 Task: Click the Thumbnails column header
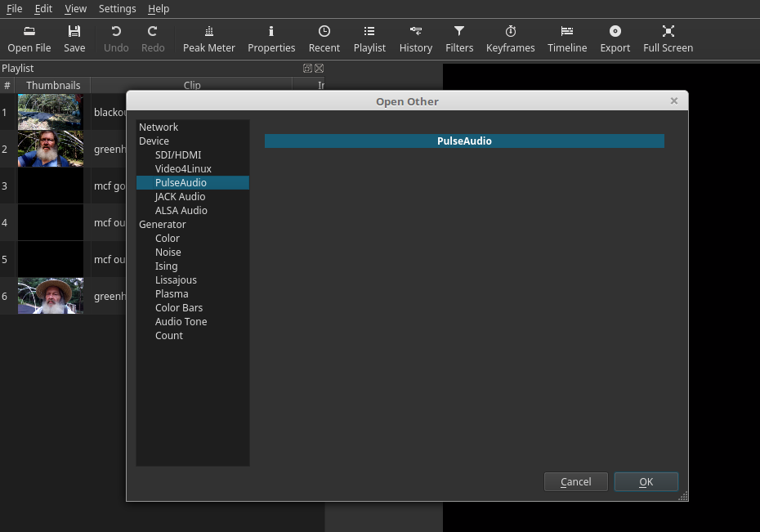pyautogui.click(x=53, y=85)
